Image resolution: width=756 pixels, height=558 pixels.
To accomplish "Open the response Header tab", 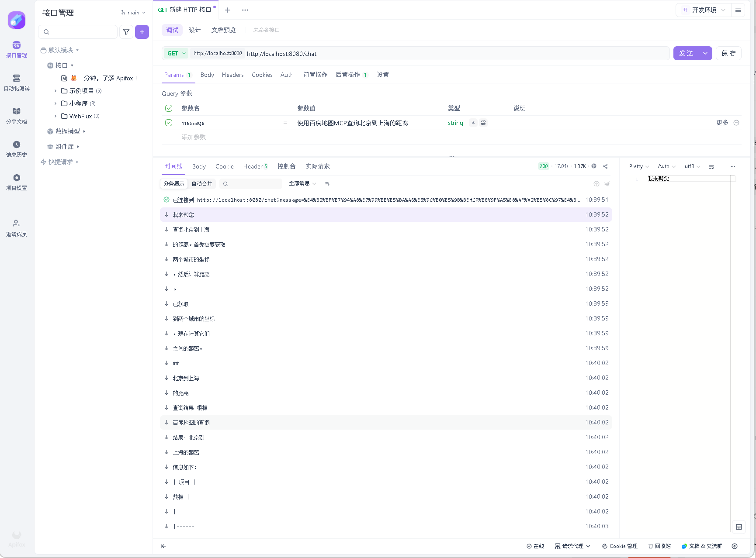I will pos(255,166).
